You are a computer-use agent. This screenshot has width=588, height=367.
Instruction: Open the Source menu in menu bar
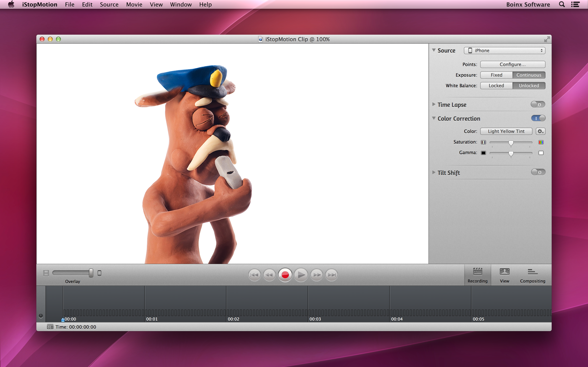coord(109,5)
